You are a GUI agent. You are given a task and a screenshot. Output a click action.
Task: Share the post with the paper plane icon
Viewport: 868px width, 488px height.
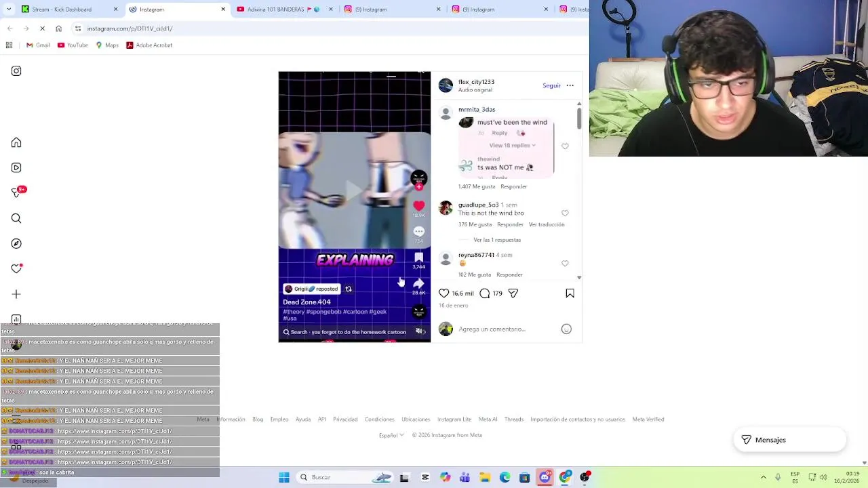(513, 293)
